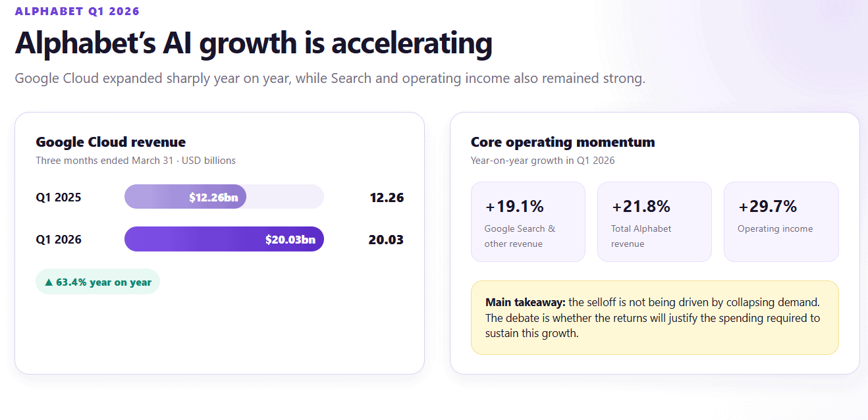Click the Google Cloud revenue heading
The height and width of the screenshot is (420, 868).
click(x=111, y=142)
